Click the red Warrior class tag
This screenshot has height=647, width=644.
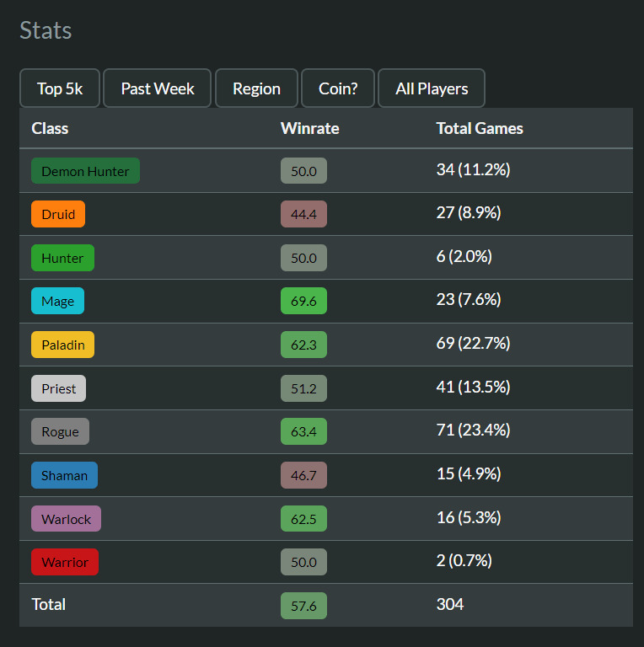point(65,563)
